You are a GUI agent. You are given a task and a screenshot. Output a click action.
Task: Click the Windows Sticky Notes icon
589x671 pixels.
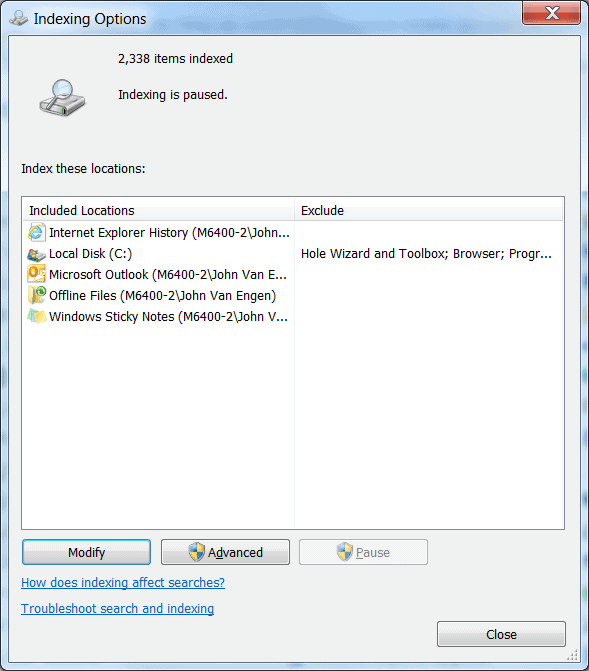(36, 316)
